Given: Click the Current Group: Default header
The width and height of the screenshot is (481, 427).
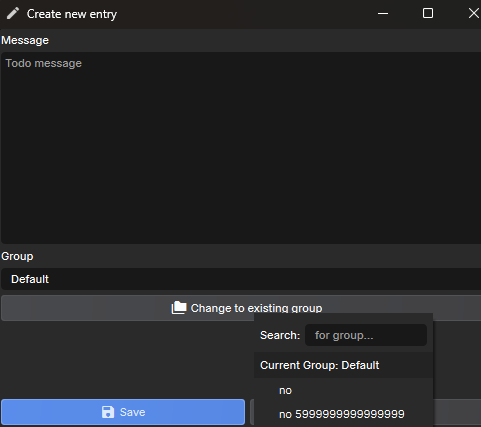Looking at the screenshot, I should 343,365.
